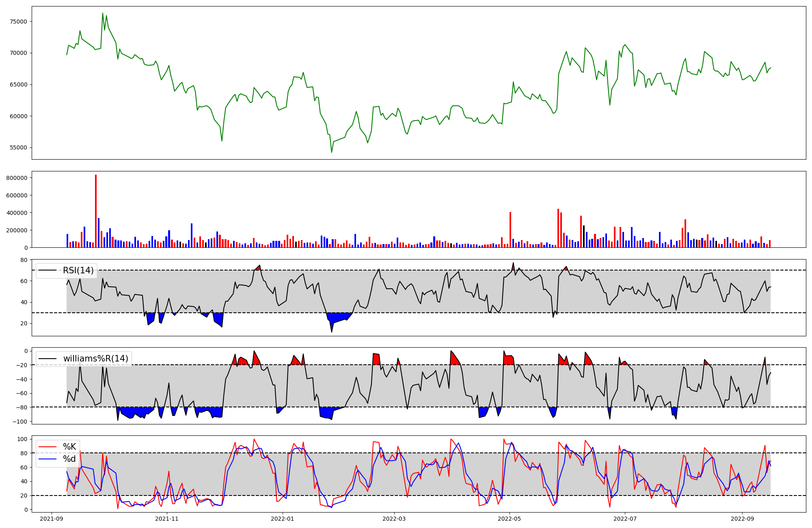Click the black RSI(14) legend line sample
Image resolution: width=812 pixels, height=528 pixels.
48,270
